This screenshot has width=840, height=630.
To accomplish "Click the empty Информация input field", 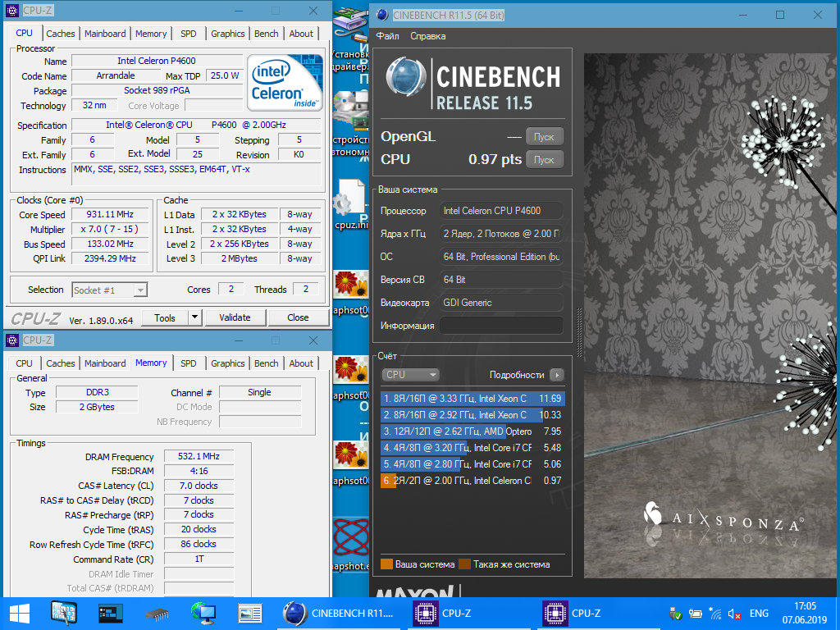I will click(x=501, y=325).
